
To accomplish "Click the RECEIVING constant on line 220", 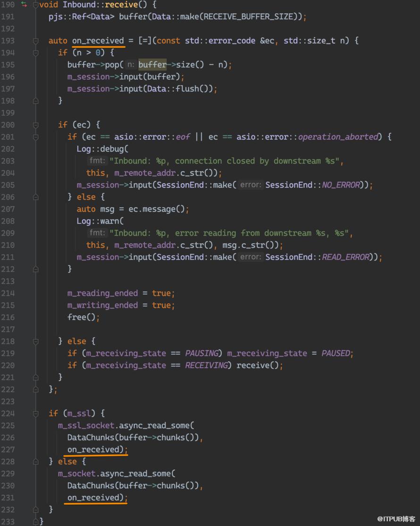I will pyautogui.click(x=207, y=365).
